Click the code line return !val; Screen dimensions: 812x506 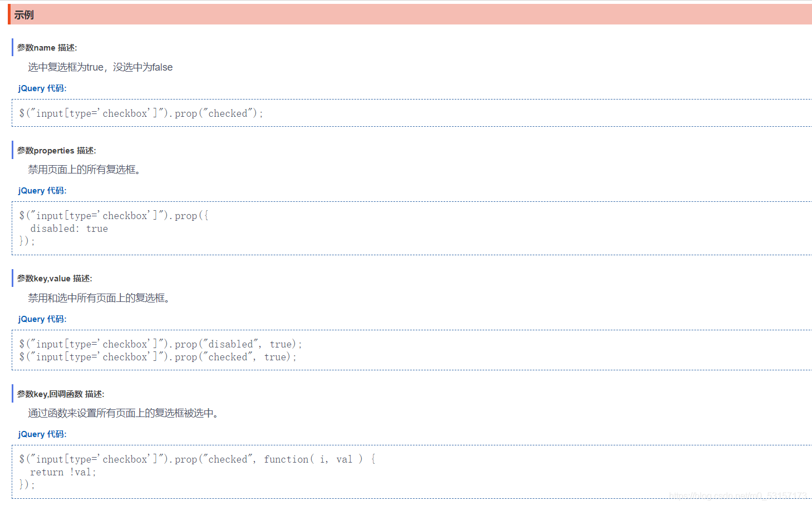[x=63, y=472]
